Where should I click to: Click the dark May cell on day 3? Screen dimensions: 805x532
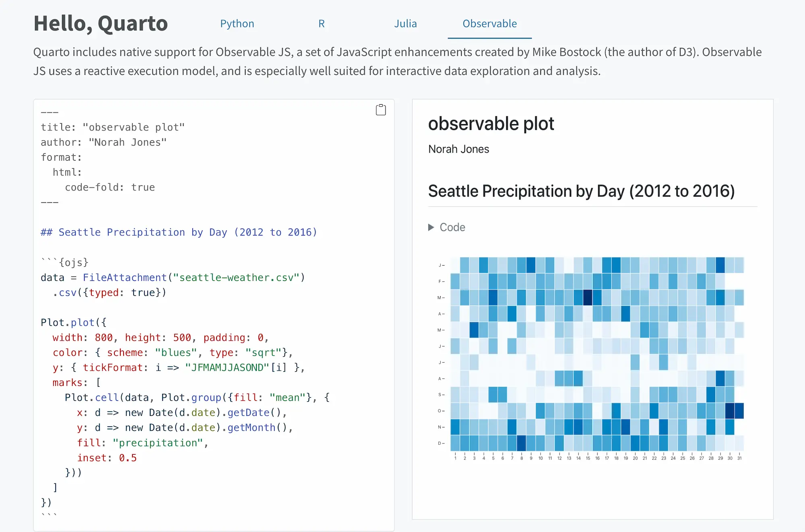point(474,330)
